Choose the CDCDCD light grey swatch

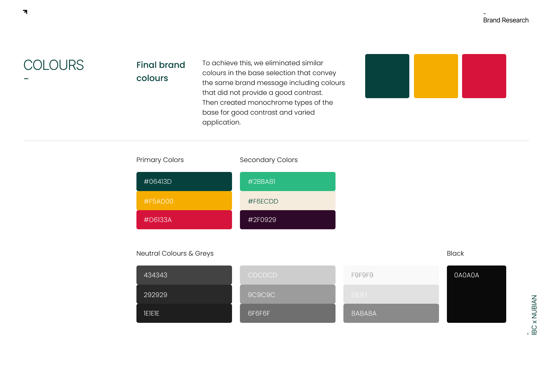(287, 275)
